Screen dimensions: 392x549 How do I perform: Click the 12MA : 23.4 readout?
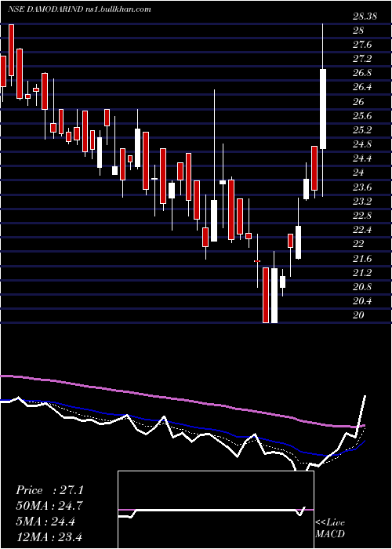(49, 537)
